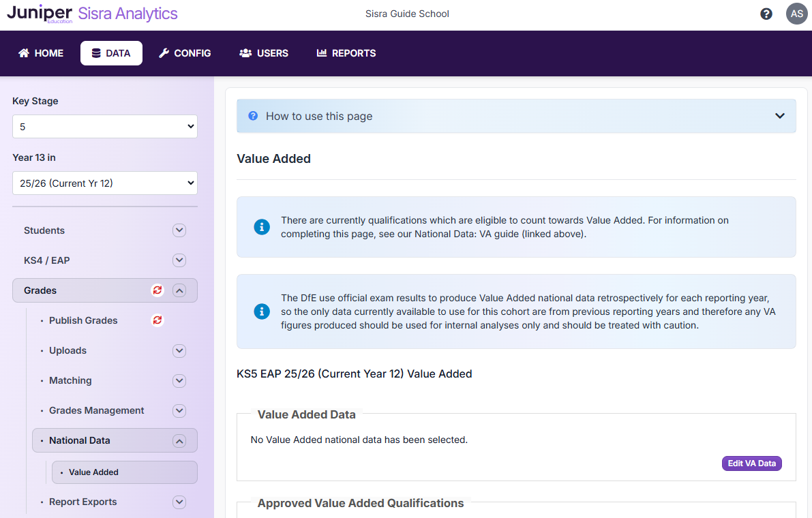Click the Uploads sidebar label

(x=68, y=350)
